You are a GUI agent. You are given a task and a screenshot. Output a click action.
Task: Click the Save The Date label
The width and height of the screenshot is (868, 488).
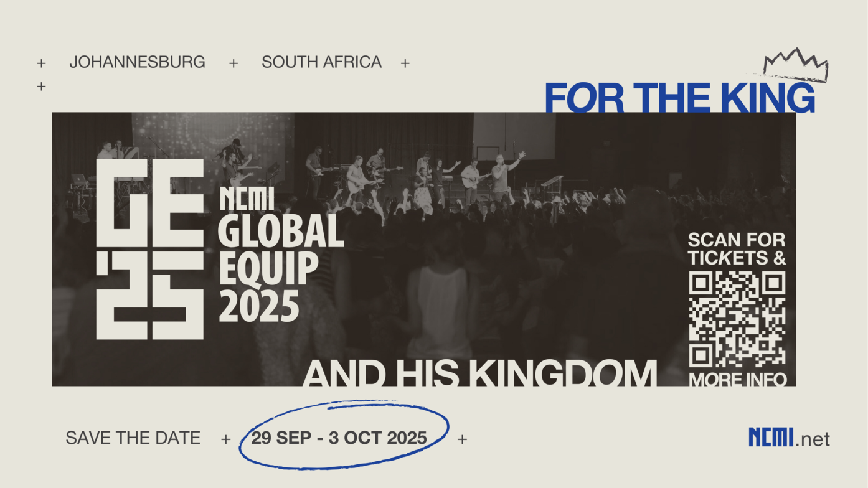pyautogui.click(x=133, y=438)
